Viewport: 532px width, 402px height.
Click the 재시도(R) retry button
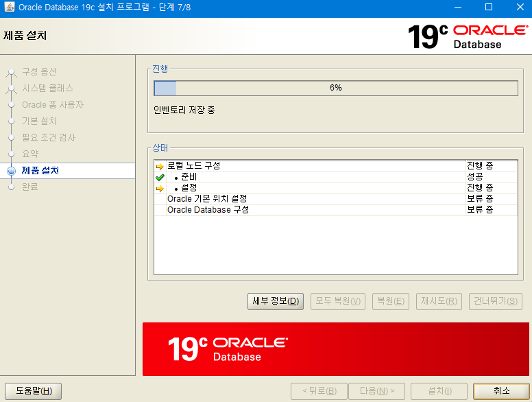(x=439, y=301)
